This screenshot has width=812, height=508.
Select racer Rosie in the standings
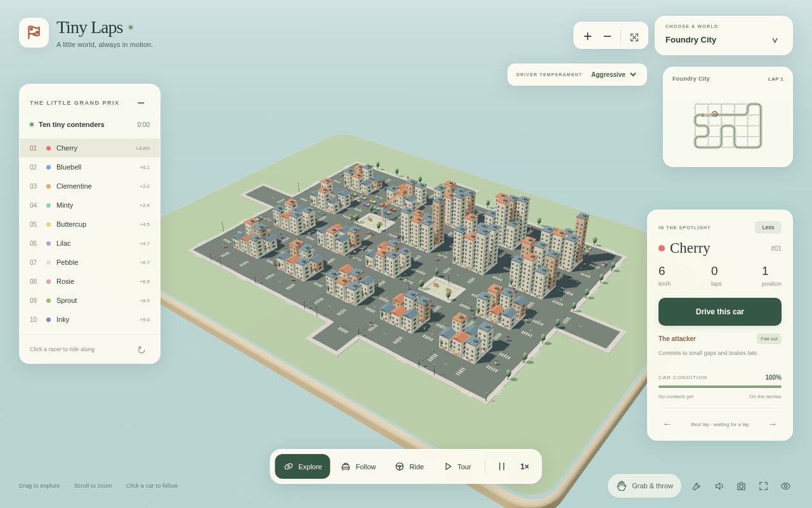pyautogui.click(x=89, y=281)
